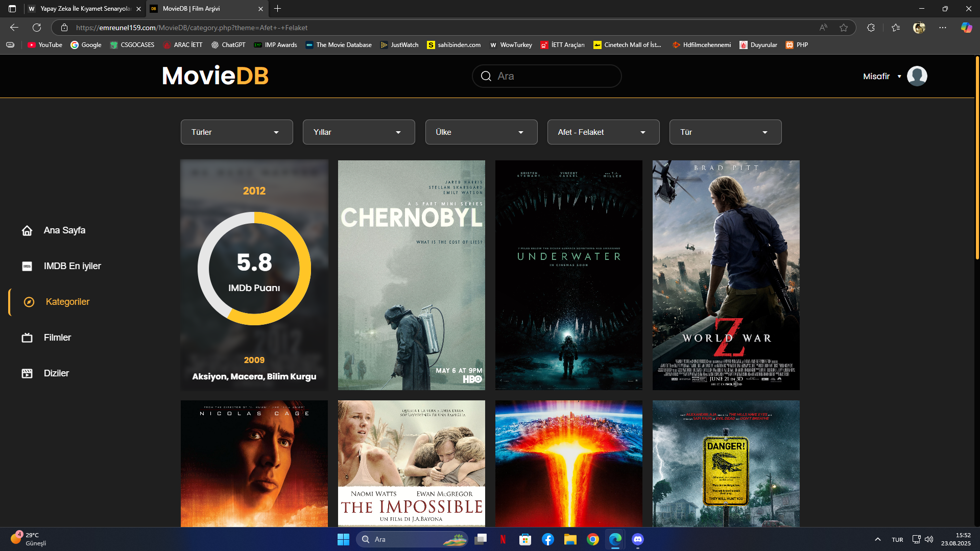Click the guest profile avatar
This screenshot has width=980, height=551.
[x=917, y=76]
